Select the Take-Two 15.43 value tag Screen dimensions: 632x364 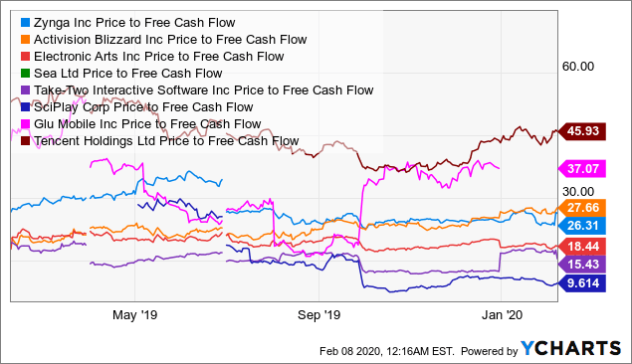pyautogui.click(x=582, y=265)
